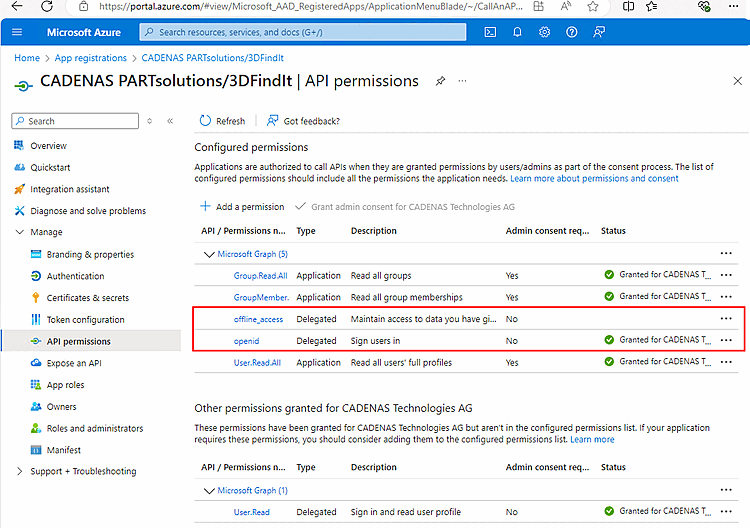Reload the page in the browser
The height and width of the screenshot is (528, 750).
tap(47, 6)
